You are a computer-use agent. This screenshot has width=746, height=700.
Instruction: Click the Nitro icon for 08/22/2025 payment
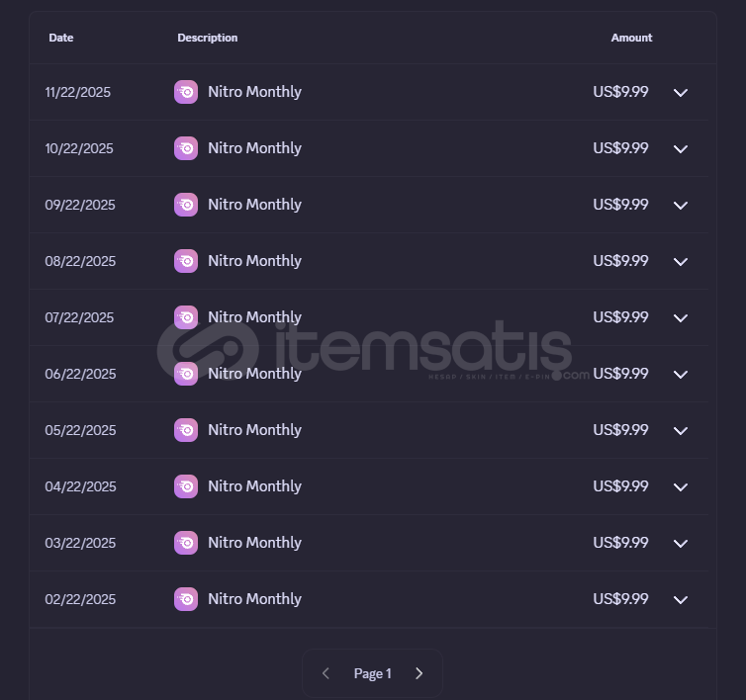[186, 261]
